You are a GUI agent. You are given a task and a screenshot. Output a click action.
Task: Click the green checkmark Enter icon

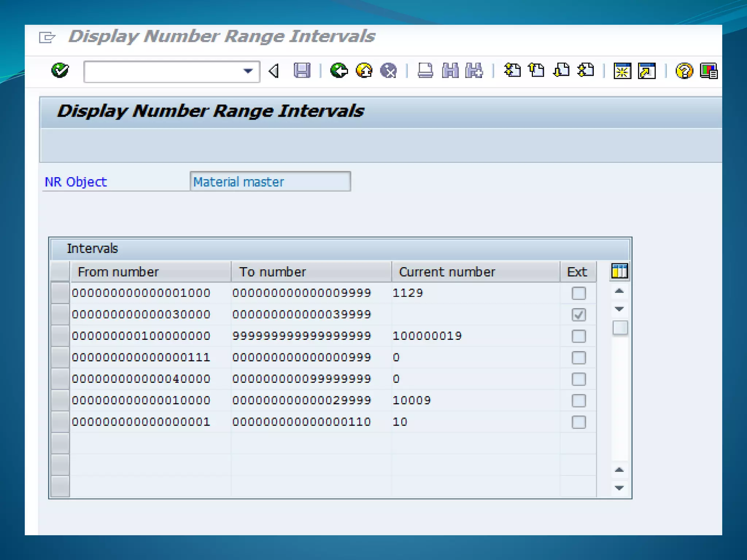coord(60,70)
